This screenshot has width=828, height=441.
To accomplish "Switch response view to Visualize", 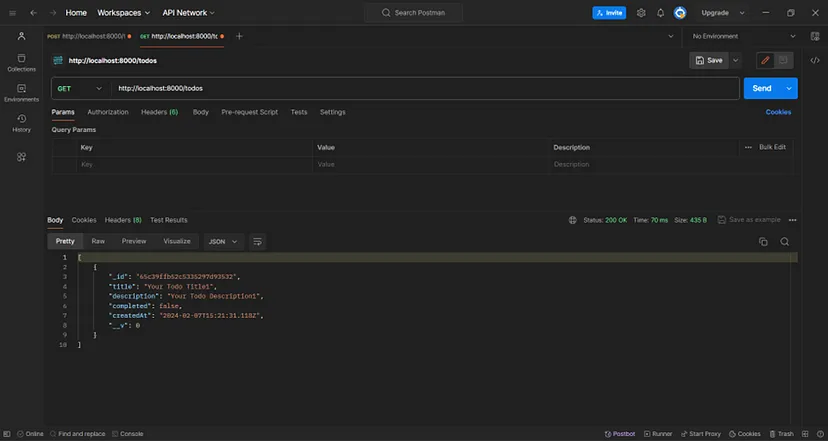I will pyautogui.click(x=177, y=241).
